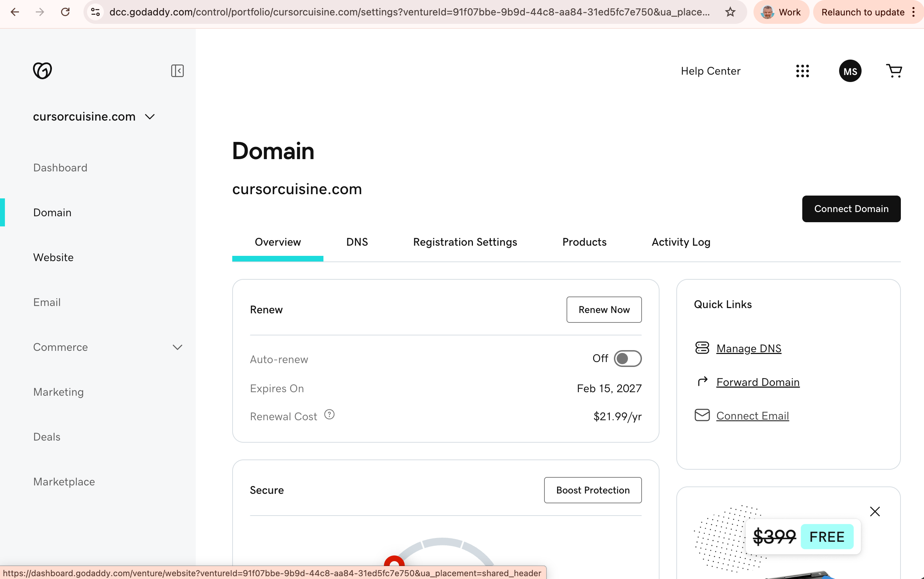
Task: Reload the page in browser
Action: (x=65, y=12)
